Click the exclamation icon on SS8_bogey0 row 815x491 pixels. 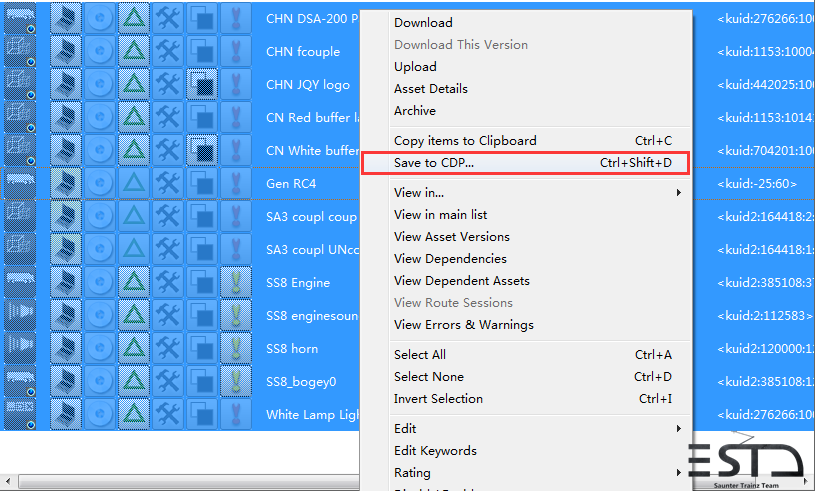[x=236, y=382]
